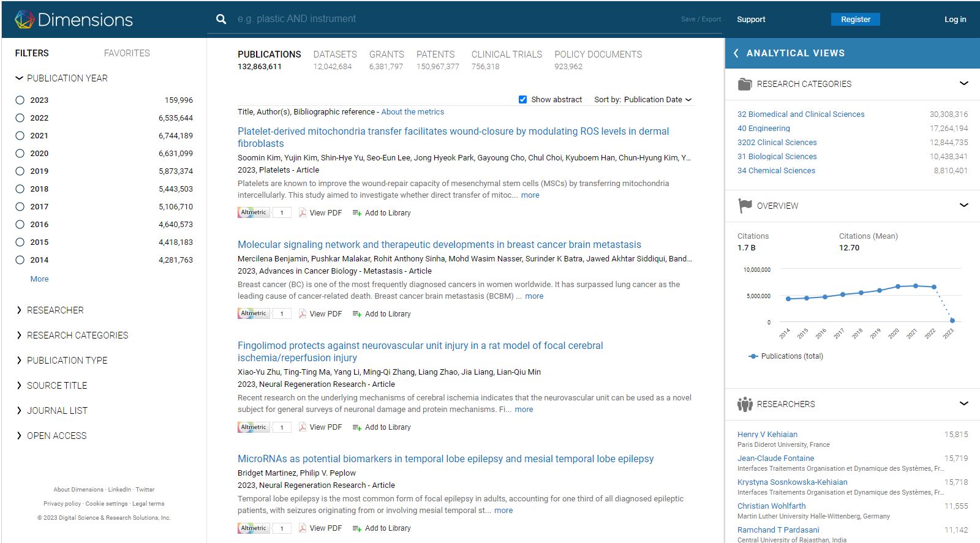Image resolution: width=980 pixels, height=543 pixels.
Task: Click About the metrics link
Action: pos(412,112)
